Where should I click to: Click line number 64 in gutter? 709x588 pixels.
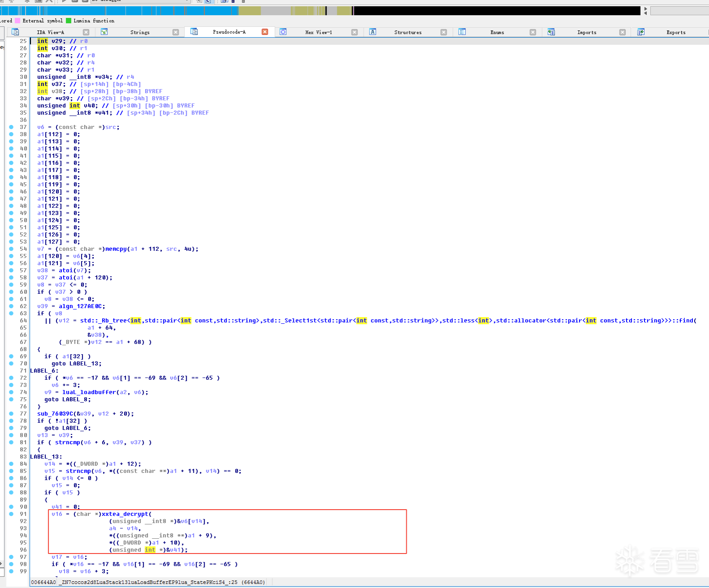[x=23, y=321]
